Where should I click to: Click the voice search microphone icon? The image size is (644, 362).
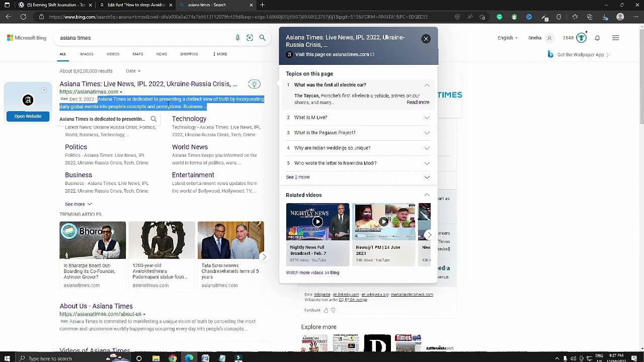tap(237, 38)
